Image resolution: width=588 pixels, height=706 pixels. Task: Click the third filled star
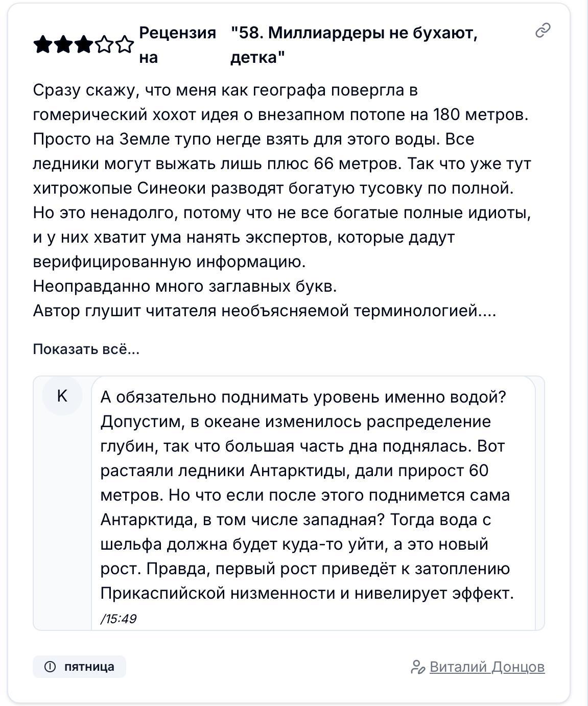tap(83, 45)
